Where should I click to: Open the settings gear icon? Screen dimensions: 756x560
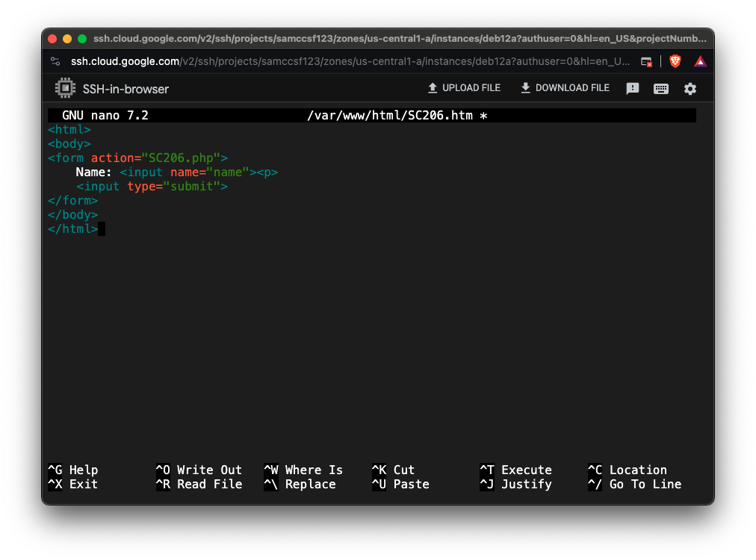[690, 89]
